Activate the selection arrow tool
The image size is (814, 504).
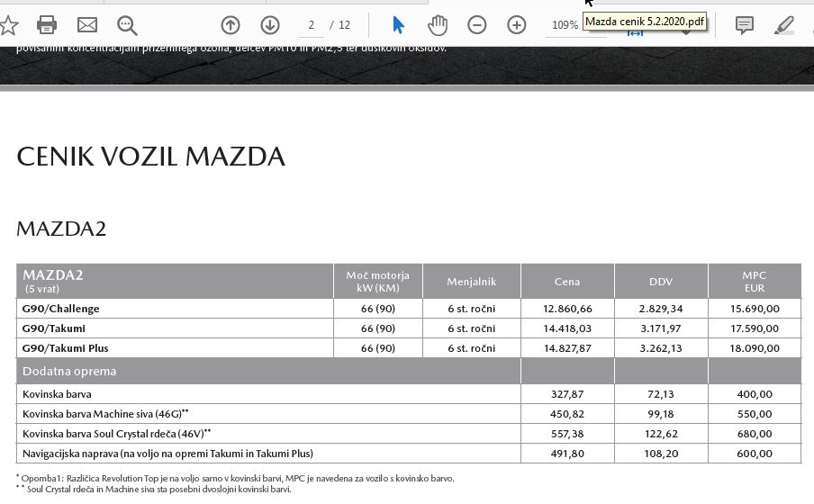click(x=398, y=25)
